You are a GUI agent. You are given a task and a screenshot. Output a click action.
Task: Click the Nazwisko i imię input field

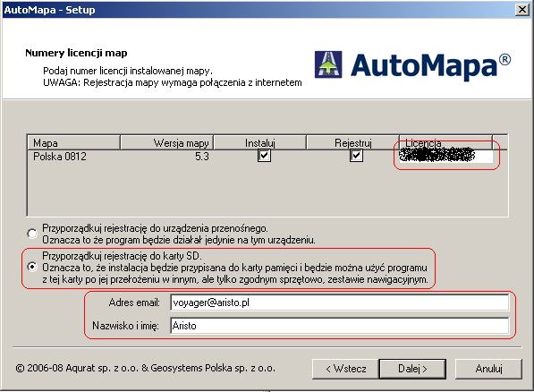[x=339, y=326]
